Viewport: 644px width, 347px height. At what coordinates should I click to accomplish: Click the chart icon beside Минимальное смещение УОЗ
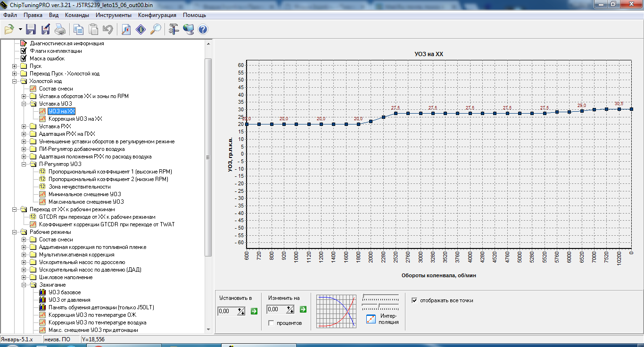coord(42,194)
